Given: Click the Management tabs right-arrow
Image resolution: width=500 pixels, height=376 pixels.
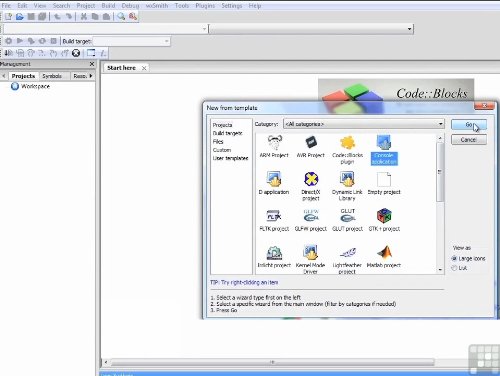Looking at the screenshot, I should 91,76.
